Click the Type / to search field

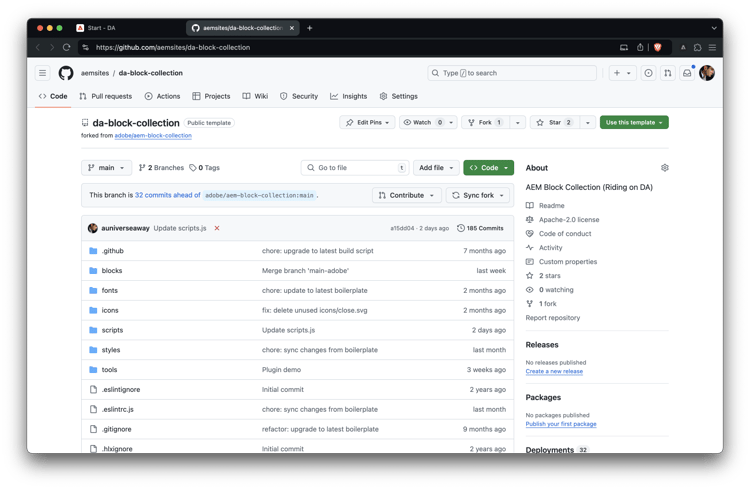(512, 73)
